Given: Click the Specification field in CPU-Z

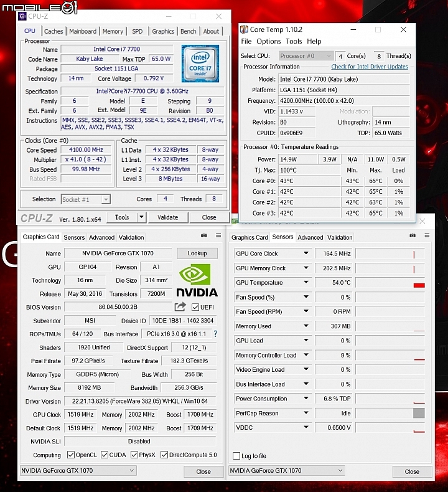Looking at the screenshot, I should pyautogui.click(x=142, y=91).
